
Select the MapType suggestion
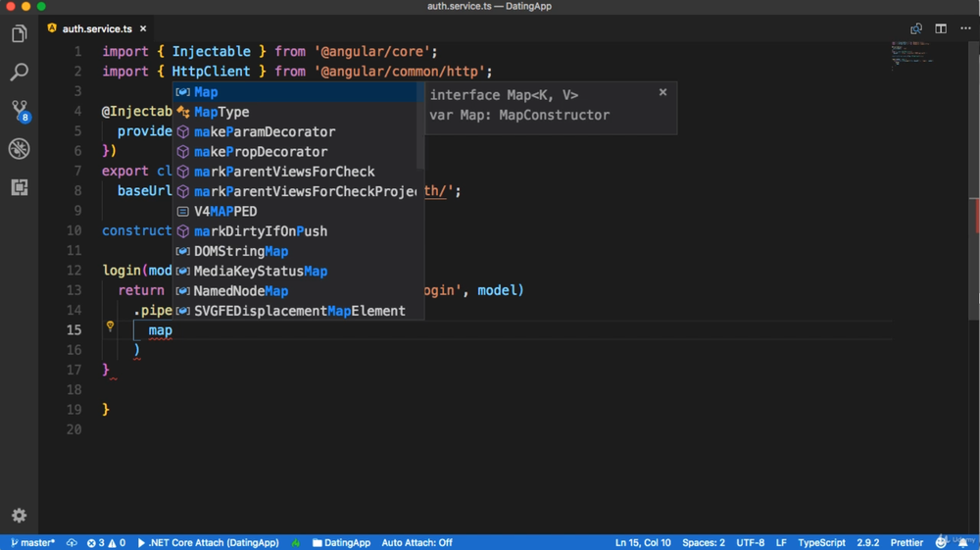coord(221,112)
